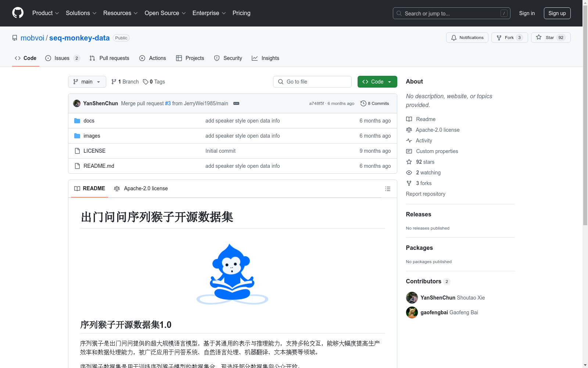Expand the Open Source menu
Viewport: 588px width, 368px height.
(165, 13)
